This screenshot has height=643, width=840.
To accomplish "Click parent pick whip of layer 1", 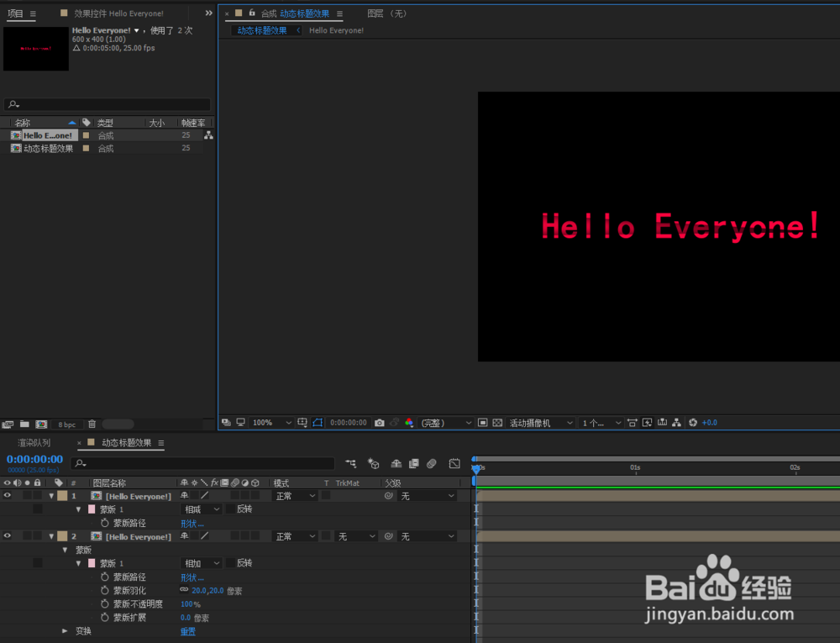I will click(388, 496).
